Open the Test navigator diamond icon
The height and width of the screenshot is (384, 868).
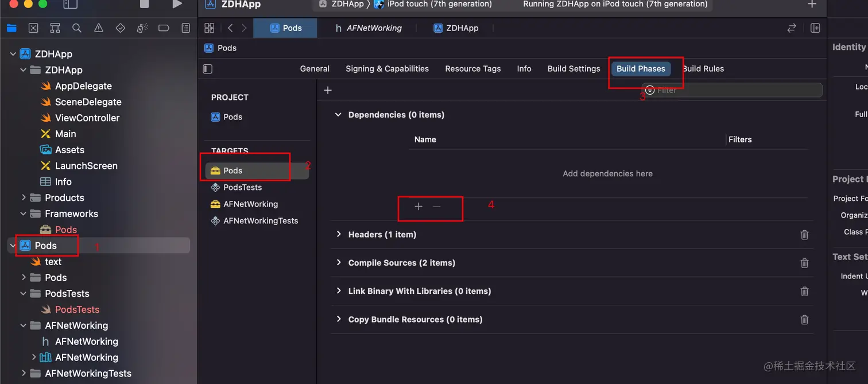[x=121, y=28]
